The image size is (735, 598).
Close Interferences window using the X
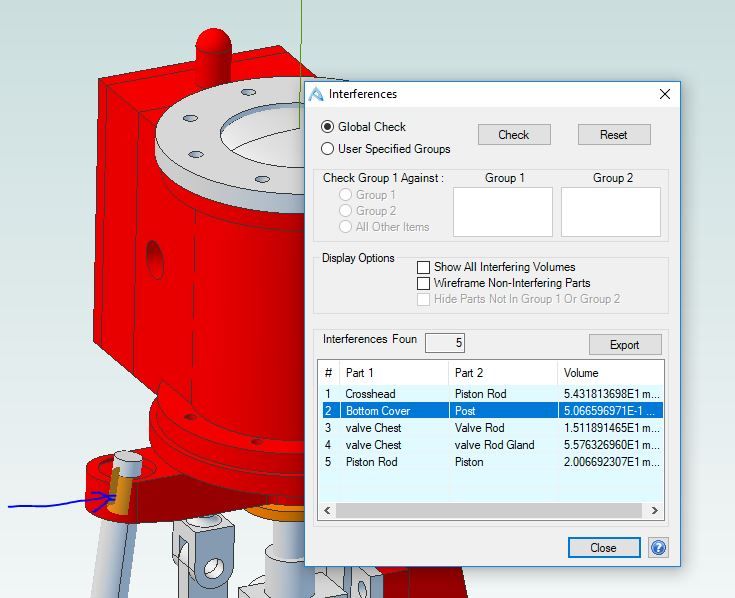click(665, 94)
